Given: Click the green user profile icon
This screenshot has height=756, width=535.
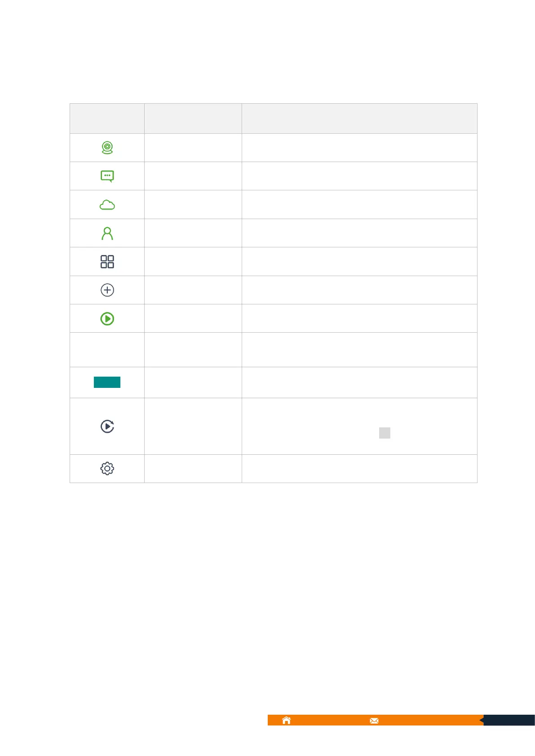Looking at the screenshot, I should (x=107, y=233).
